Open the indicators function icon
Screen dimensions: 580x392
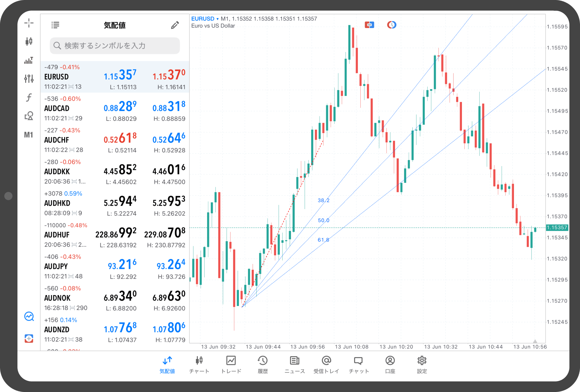click(x=29, y=98)
